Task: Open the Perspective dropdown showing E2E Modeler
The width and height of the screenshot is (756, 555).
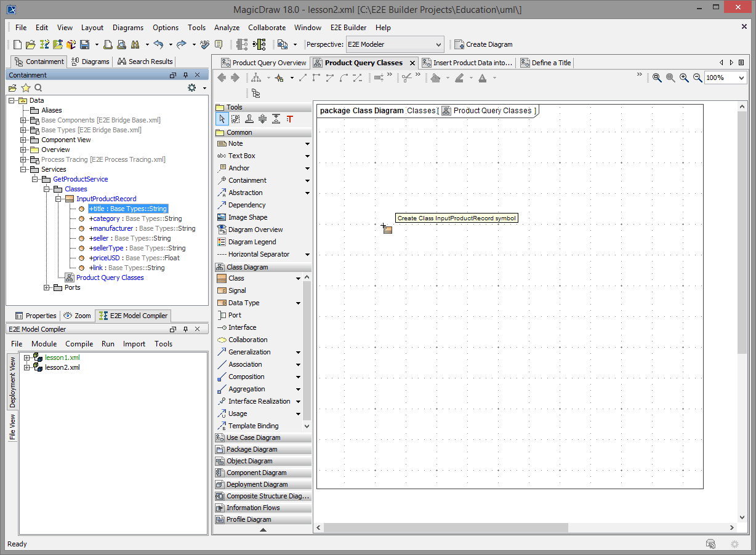Action: 439,44
